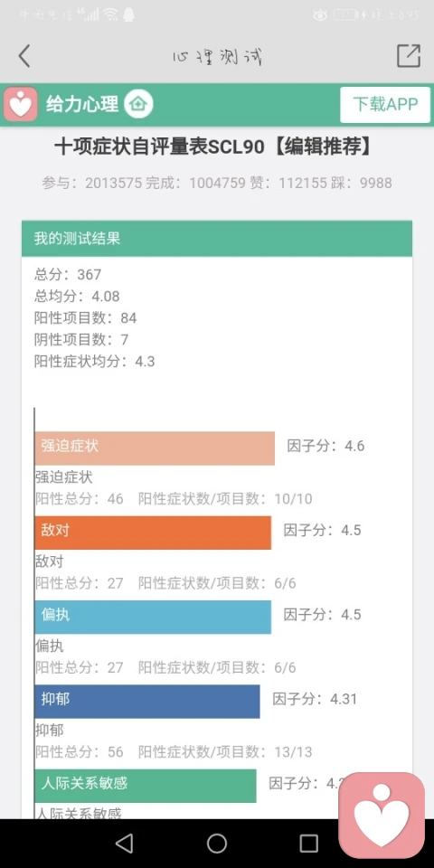This screenshot has height=868, width=434.
Task: Tap the Android back navigation triangle
Action: [x=124, y=843]
